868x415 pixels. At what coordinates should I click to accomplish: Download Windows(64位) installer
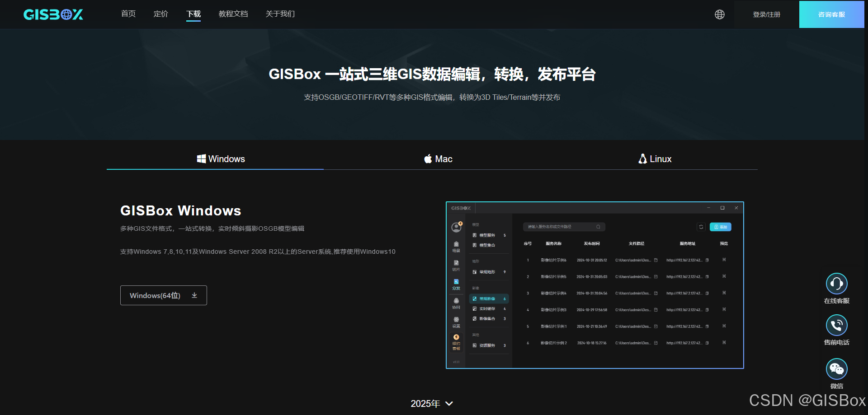coord(164,295)
